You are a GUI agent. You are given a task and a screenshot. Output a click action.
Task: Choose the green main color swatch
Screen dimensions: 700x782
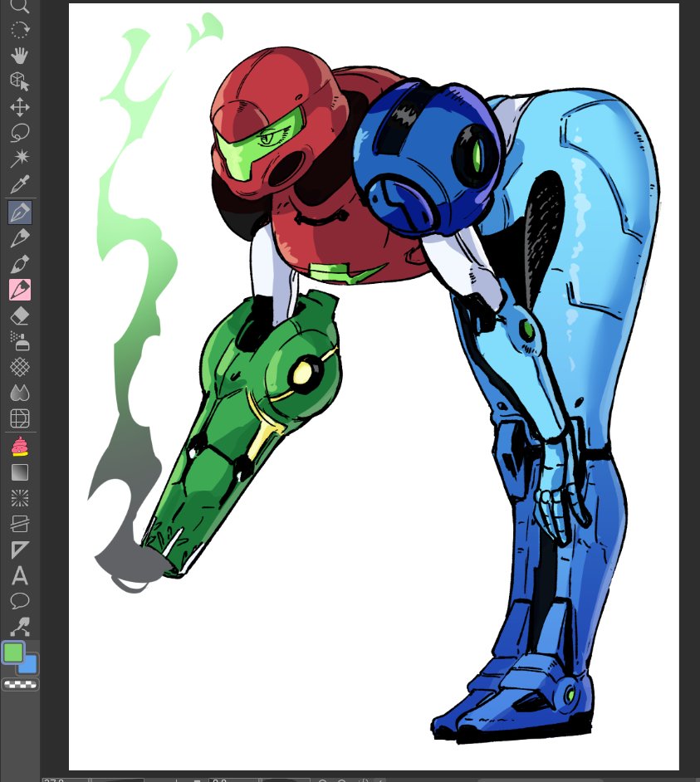[13, 652]
